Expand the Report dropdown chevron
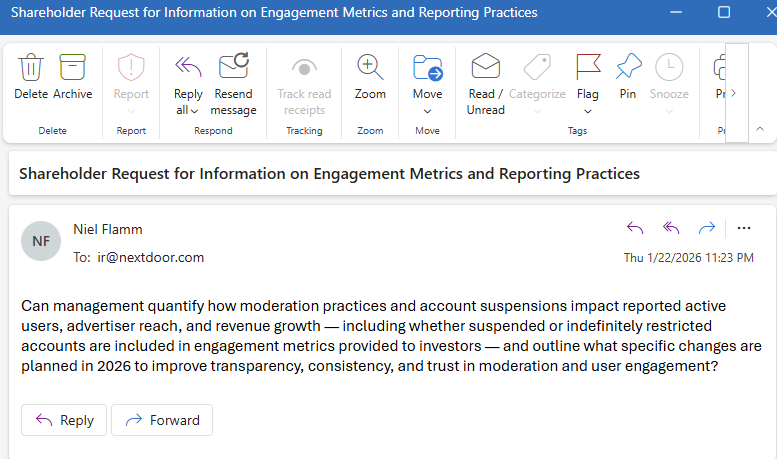This screenshot has width=777, height=459. pos(131,112)
